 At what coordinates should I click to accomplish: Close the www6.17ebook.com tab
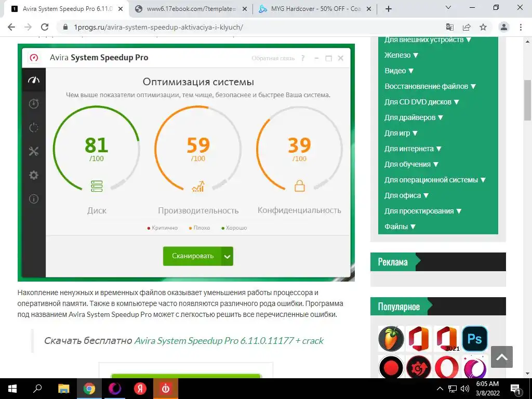pos(244,9)
